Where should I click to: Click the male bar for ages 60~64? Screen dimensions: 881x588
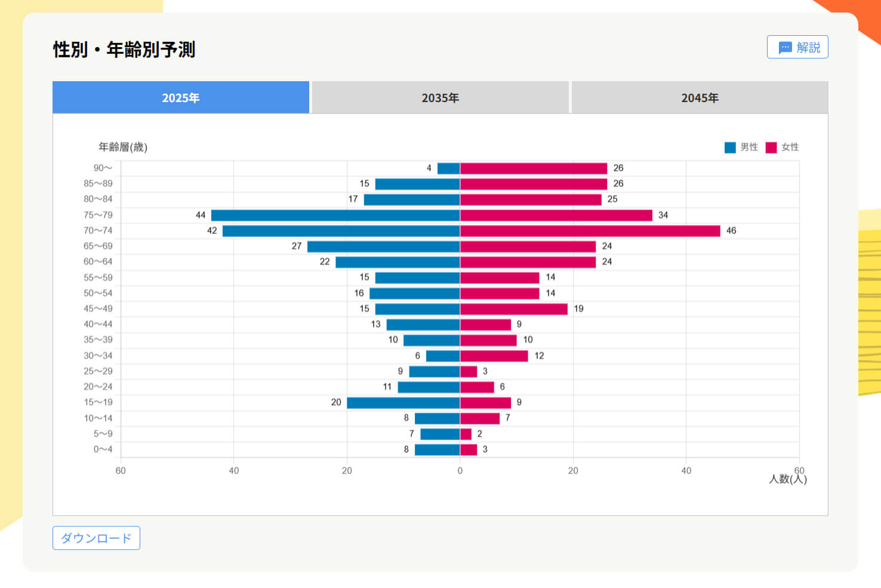[398, 262]
